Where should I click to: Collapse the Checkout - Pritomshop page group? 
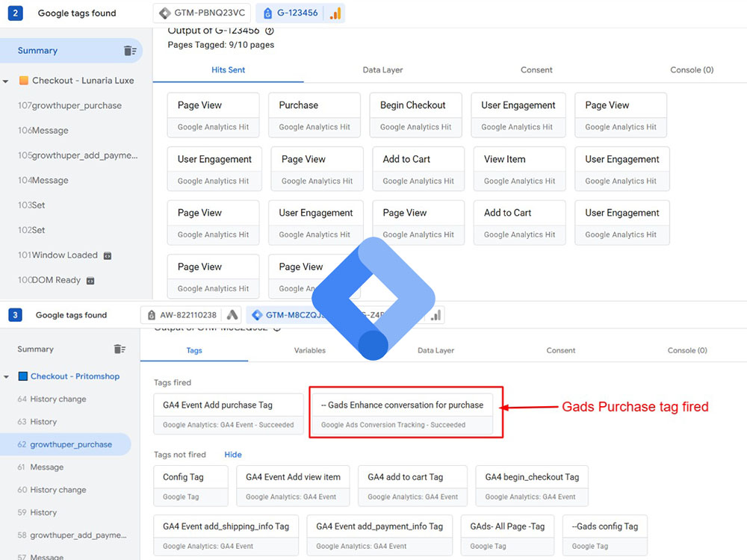pos(6,376)
